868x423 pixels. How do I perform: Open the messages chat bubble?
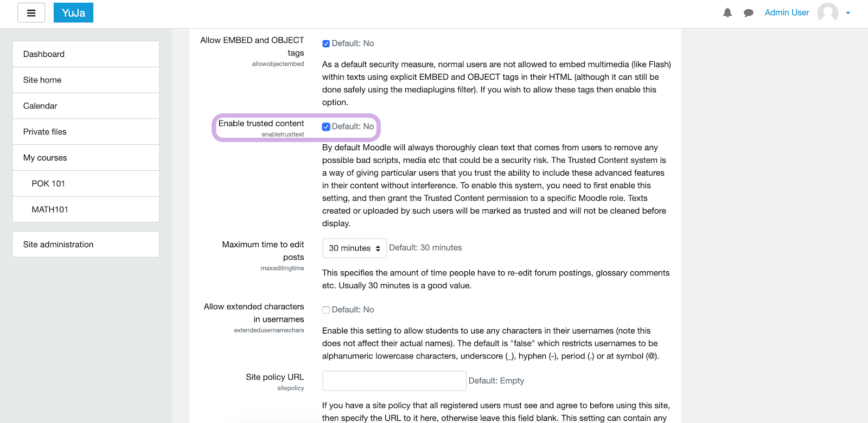(748, 13)
